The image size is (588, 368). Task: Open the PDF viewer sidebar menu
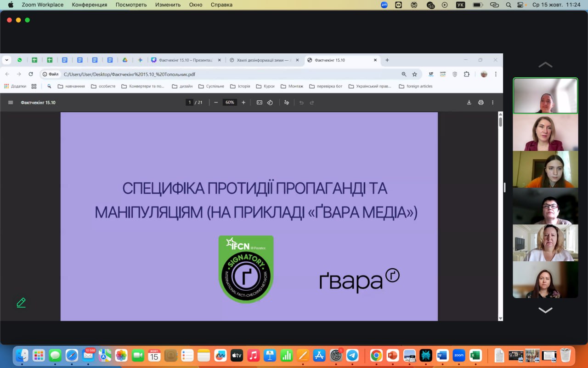click(11, 103)
